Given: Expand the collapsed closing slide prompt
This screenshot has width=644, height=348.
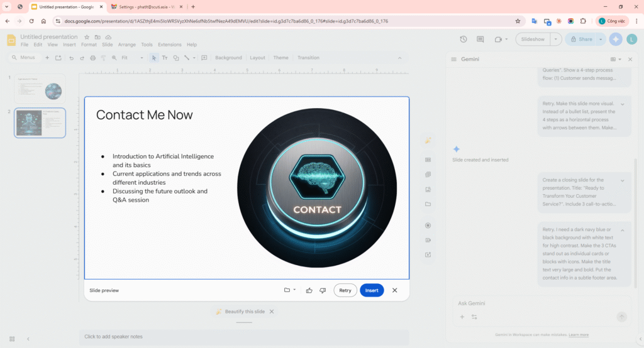Looking at the screenshot, I should (x=622, y=180).
